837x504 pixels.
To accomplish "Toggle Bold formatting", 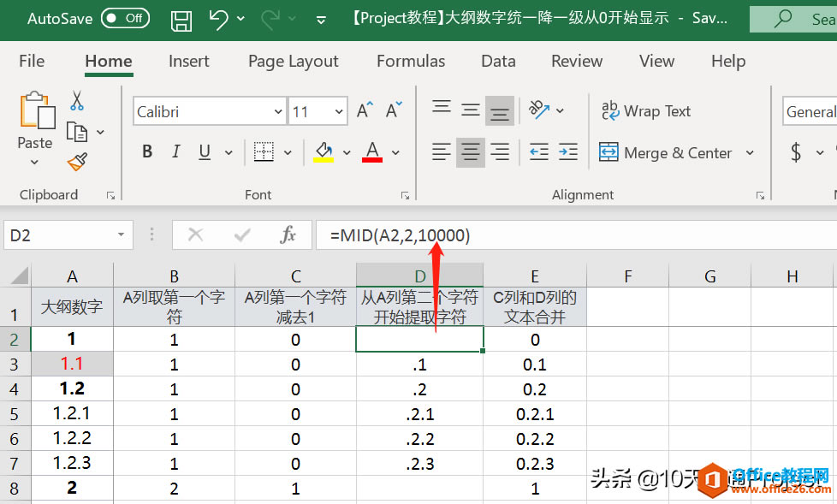I will coord(146,151).
